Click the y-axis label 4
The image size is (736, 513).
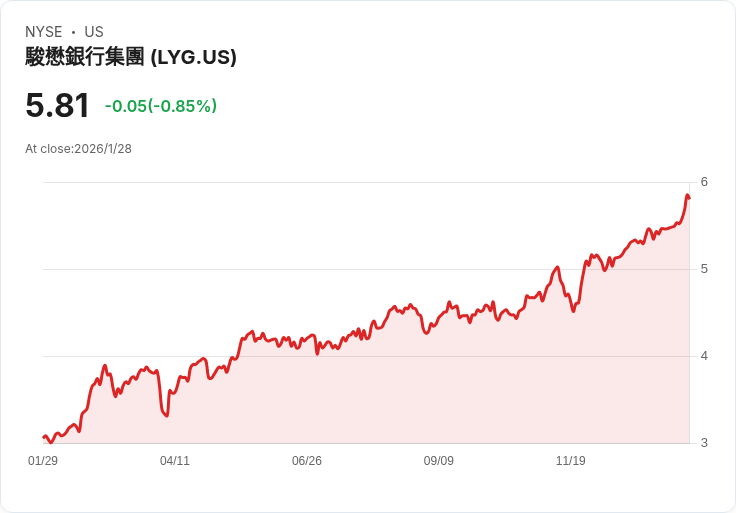704,356
